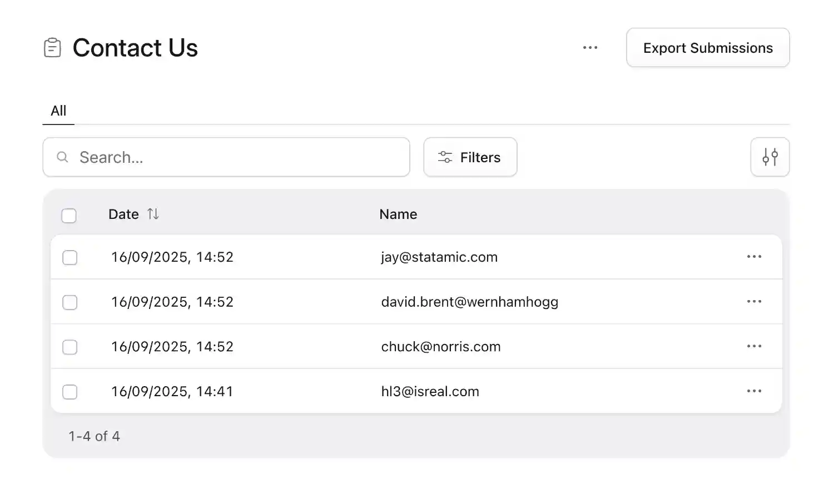Open the actions menu for jay@statamic.com

(754, 257)
